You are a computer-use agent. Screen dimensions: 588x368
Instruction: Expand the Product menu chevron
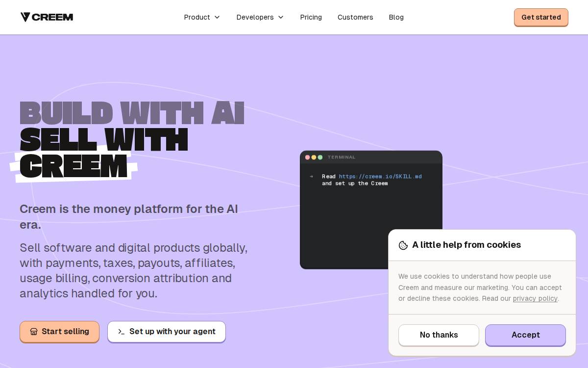click(x=217, y=17)
